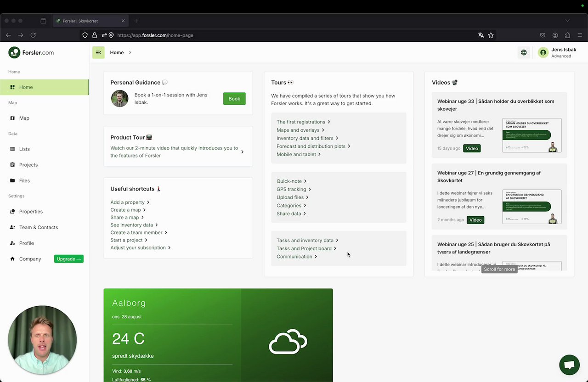
Task: Click the translate page icon in address bar
Action: tap(481, 35)
